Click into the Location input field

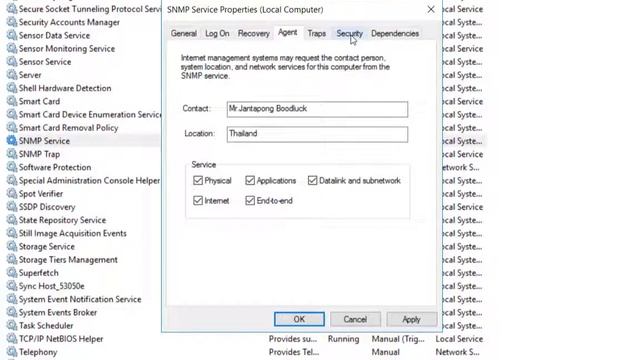[x=317, y=134]
